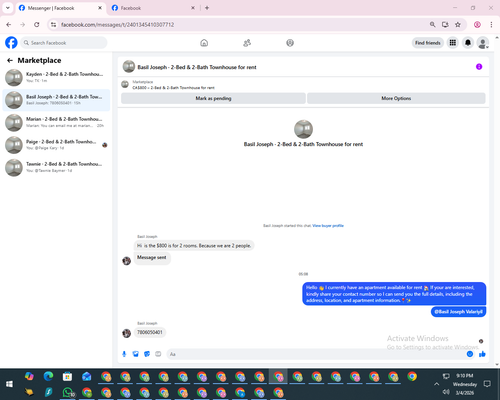Click the address bar URL
Image resolution: width=500 pixels, height=400 pixels.
[117, 25]
